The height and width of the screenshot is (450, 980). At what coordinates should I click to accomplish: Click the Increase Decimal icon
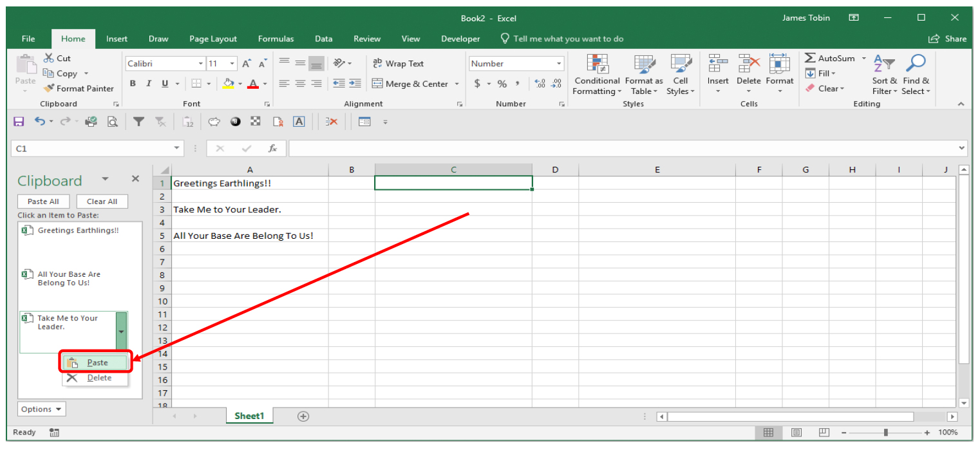540,84
